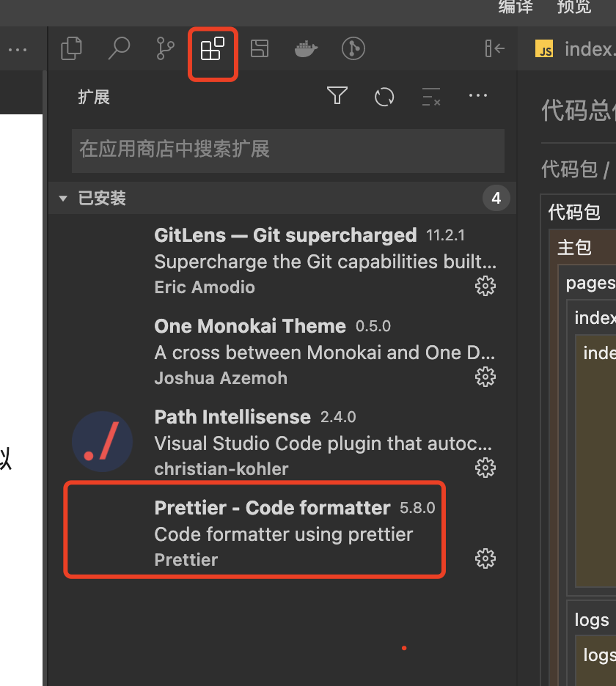This screenshot has width=616, height=686.
Task: Select the 主包 block
Action: point(574,247)
